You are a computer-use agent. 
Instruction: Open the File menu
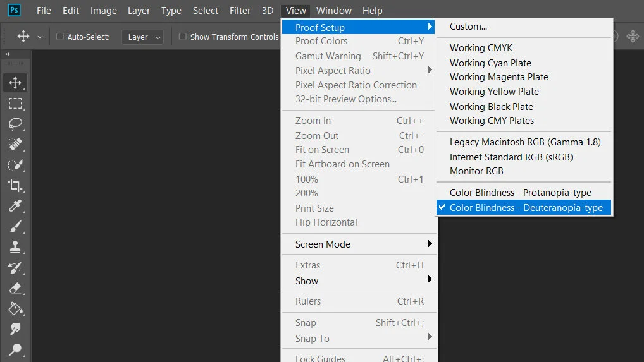[44, 11]
